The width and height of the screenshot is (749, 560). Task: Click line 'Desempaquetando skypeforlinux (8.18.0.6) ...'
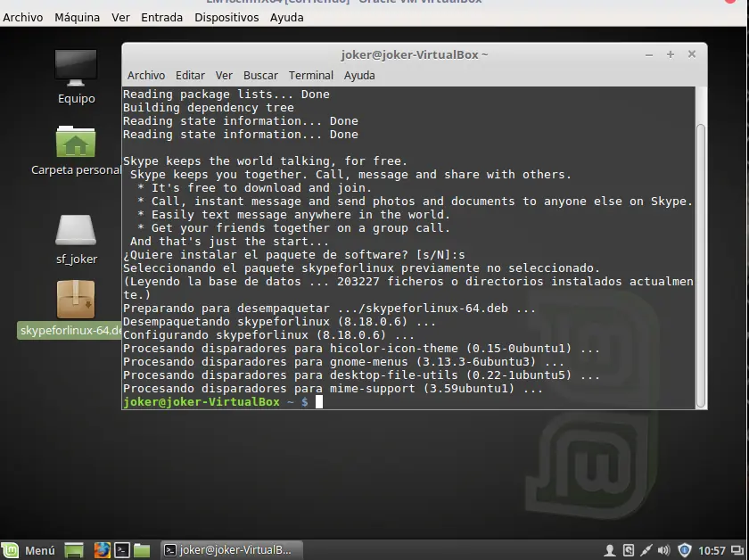pos(279,322)
